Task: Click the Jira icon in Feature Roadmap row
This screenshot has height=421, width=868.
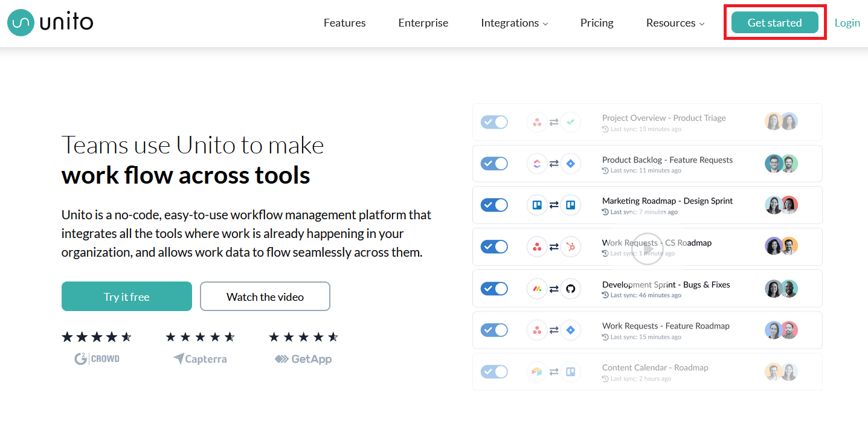Action: (570, 330)
